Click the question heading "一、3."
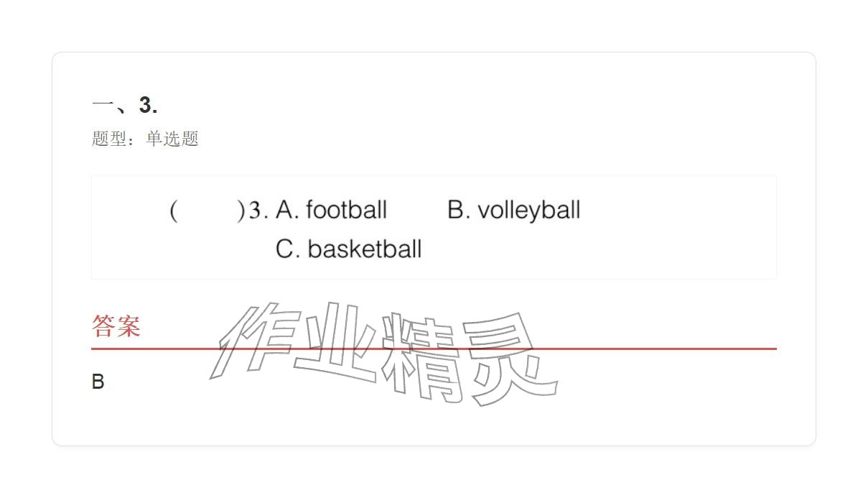The width and height of the screenshot is (868, 498). (125, 106)
